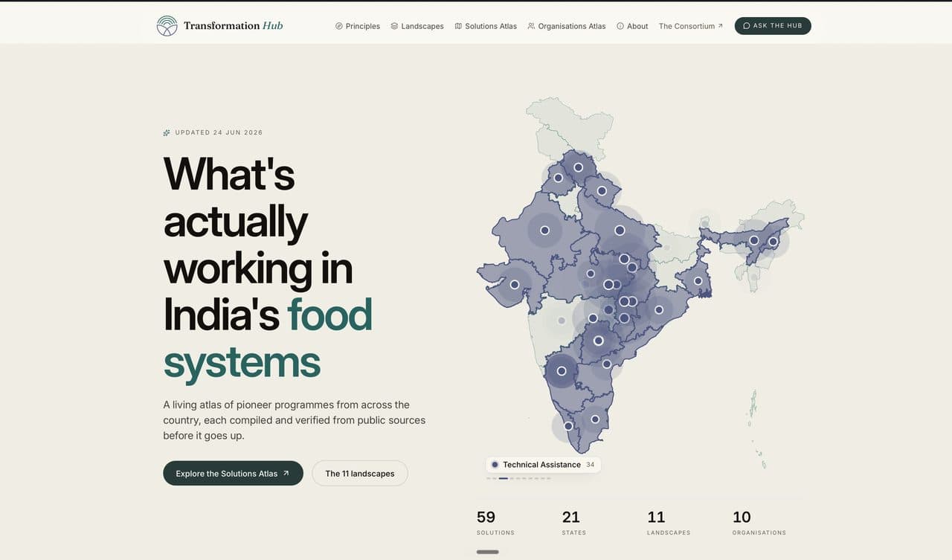
Task: Click the Technical Assistance legend chip
Action: click(x=543, y=465)
